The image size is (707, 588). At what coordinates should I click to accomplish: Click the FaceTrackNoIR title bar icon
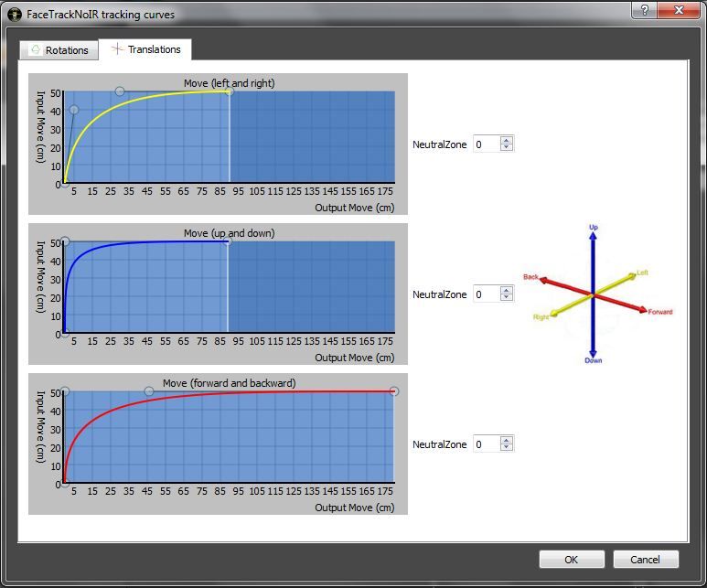coord(14,15)
